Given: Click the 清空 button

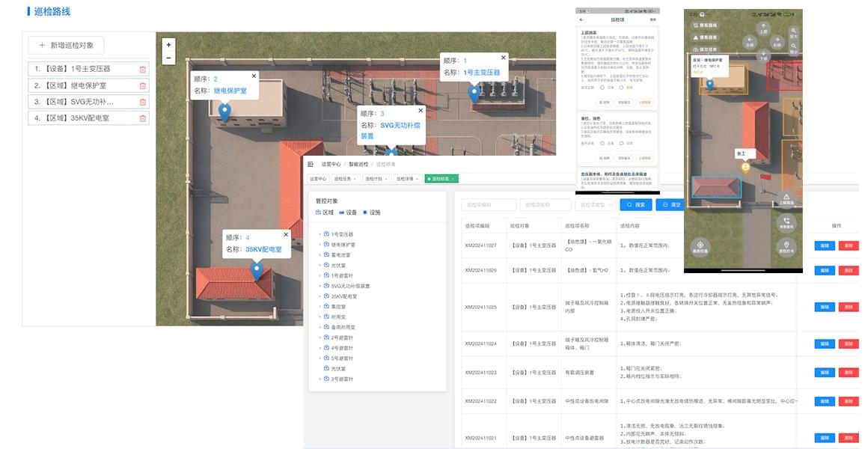Looking at the screenshot, I should tap(670, 205).
